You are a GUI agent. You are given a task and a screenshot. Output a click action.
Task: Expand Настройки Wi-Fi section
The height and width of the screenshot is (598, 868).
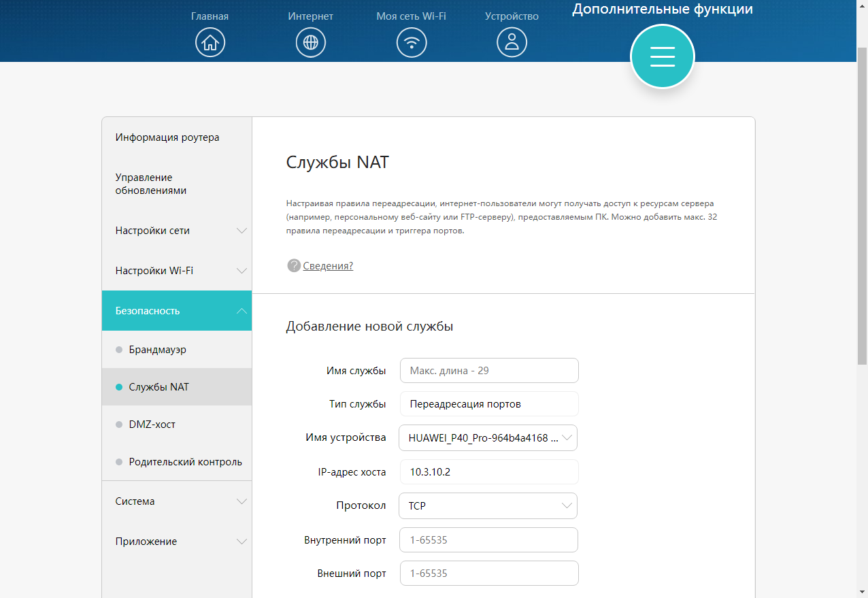point(177,271)
